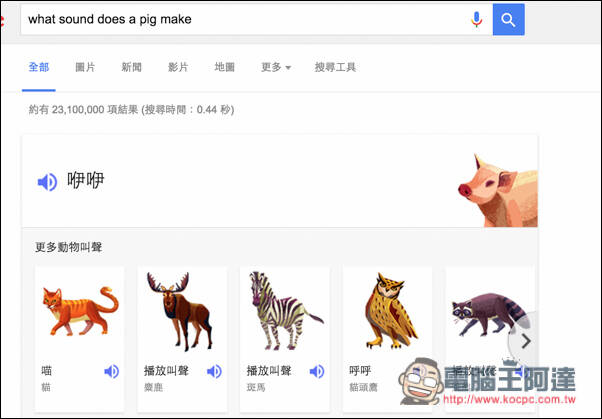Select the owl card image
The image size is (602, 419).
(x=390, y=310)
